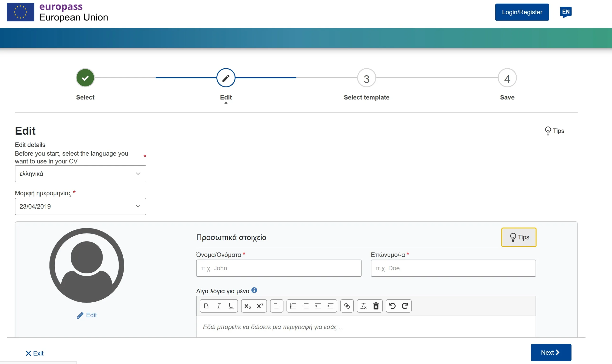
Task: Click the about-me description text area
Action: click(366, 327)
